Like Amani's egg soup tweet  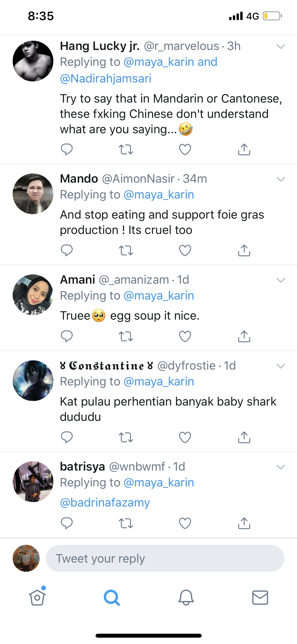(185, 336)
